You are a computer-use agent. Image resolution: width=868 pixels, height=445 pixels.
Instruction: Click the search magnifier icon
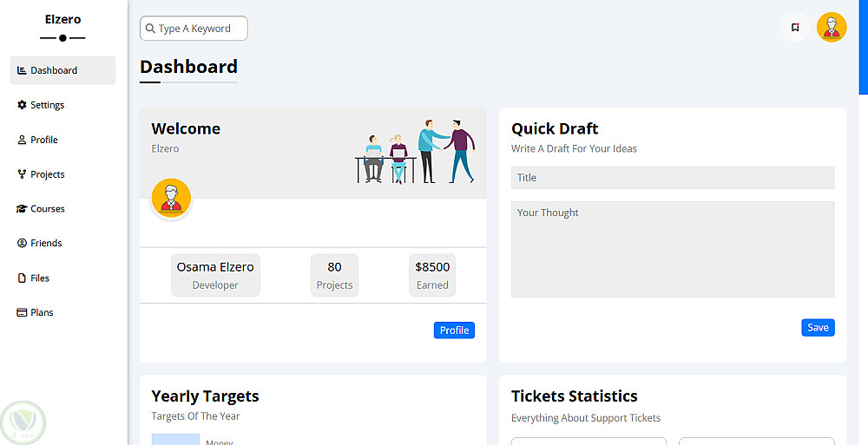pyautogui.click(x=150, y=29)
